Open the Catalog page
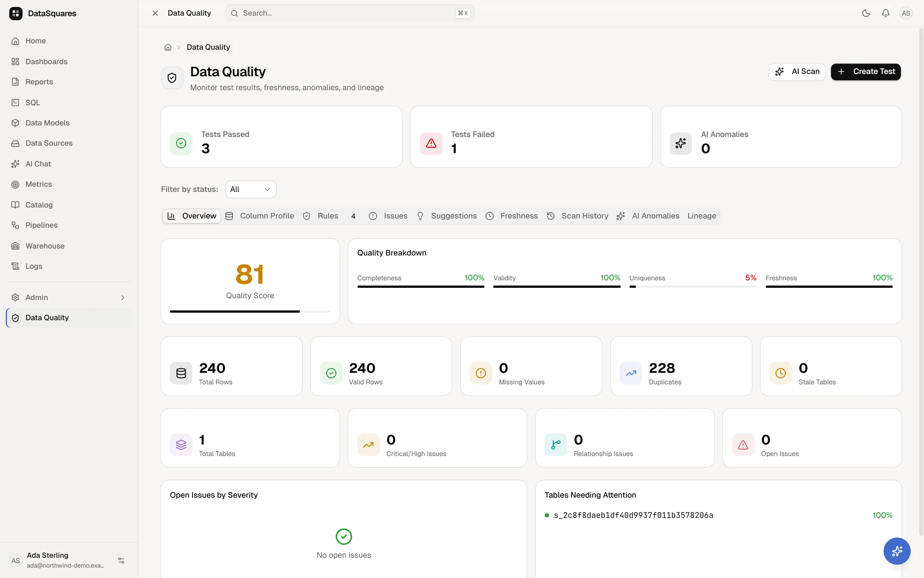 [69, 205]
